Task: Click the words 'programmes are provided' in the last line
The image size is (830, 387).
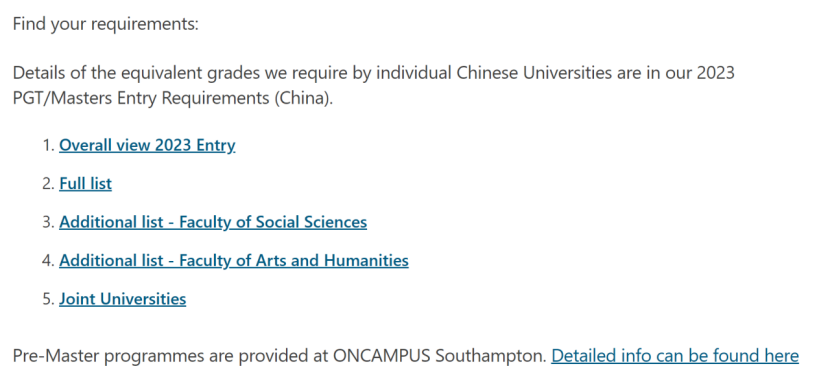Action: coord(201,356)
